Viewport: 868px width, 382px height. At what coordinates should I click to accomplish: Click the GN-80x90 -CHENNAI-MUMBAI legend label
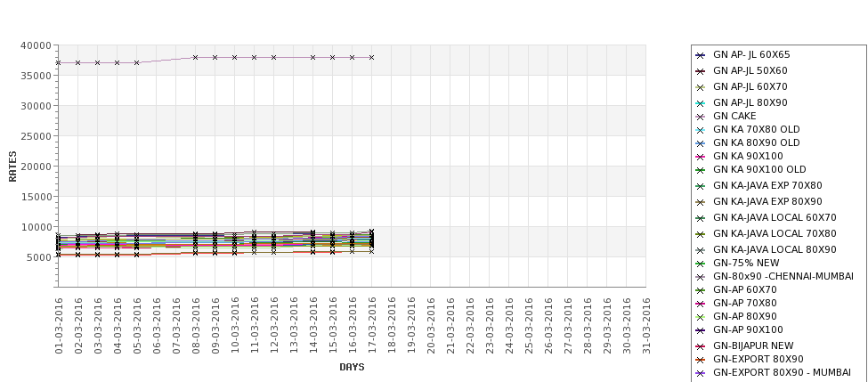[783, 276]
